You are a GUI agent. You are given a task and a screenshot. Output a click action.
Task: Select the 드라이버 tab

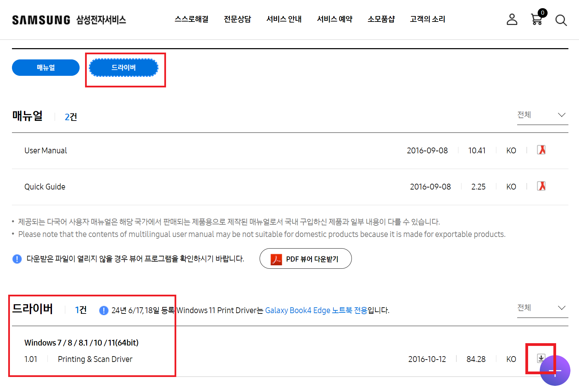(x=124, y=68)
